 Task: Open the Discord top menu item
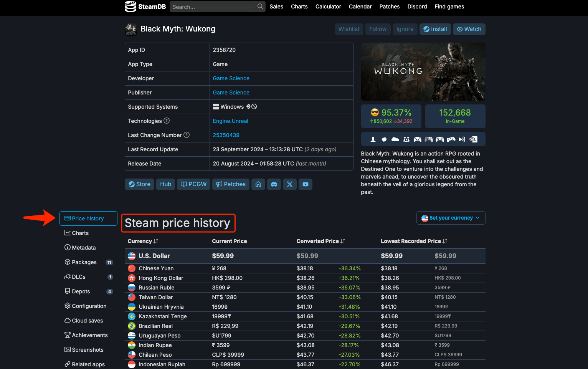click(417, 7)
